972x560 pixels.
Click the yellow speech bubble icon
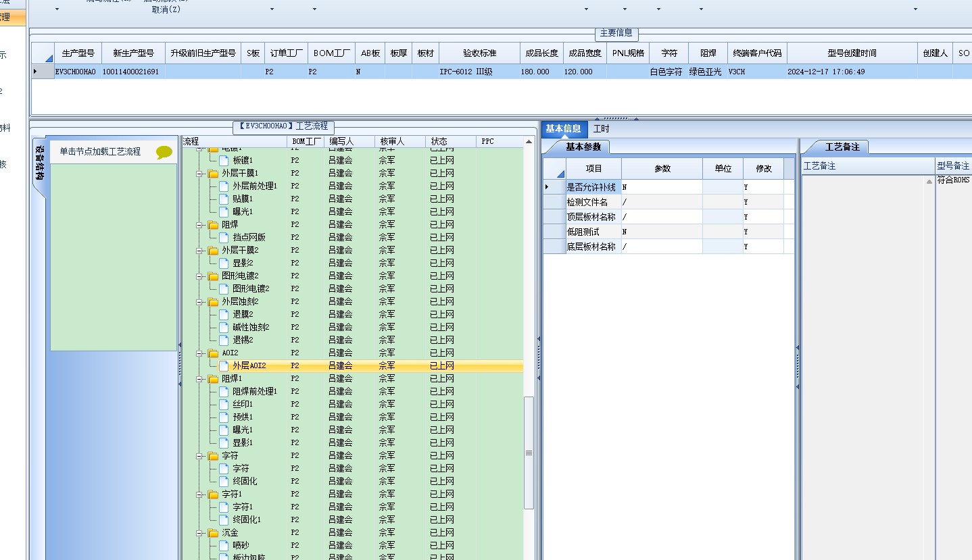(x=164, y=152)
